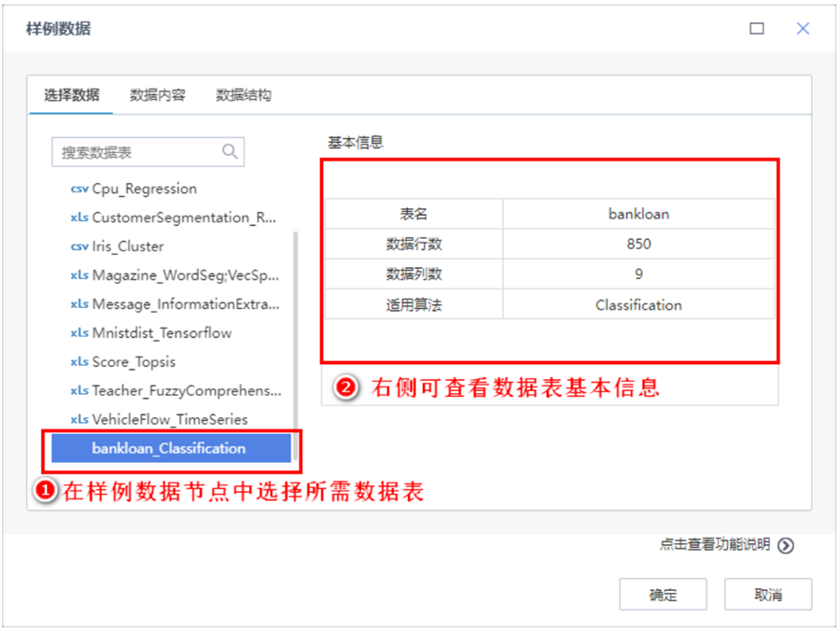Focus the 搜索数据表 search field
This screenshot has width=840, height=631.
click(x=138, y=152)
